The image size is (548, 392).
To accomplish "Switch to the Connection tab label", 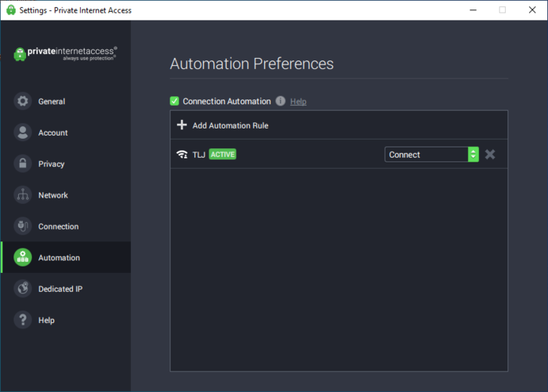I will 58,227.
